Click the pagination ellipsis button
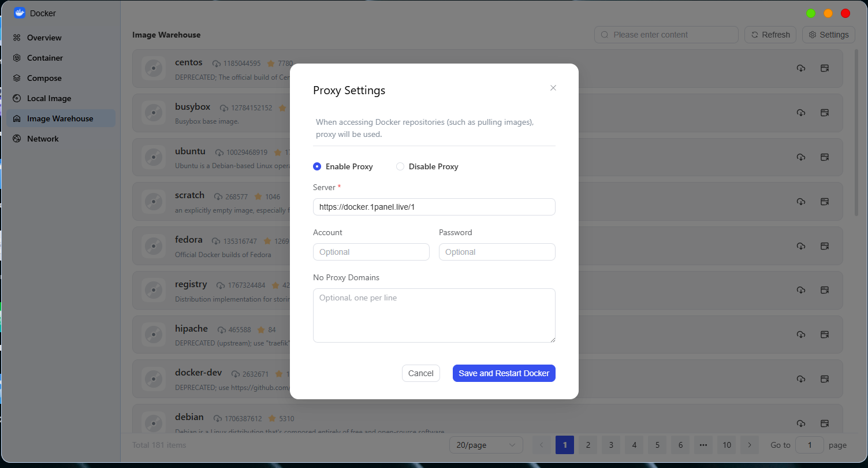This screenshot has width=868, height=468. pyautogui.click(x=703, y=445)
